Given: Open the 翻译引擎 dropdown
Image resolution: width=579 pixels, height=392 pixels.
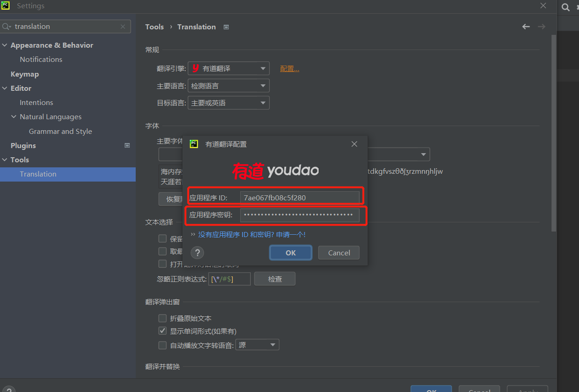Looking at the screenshot, I should coord(229,69).
